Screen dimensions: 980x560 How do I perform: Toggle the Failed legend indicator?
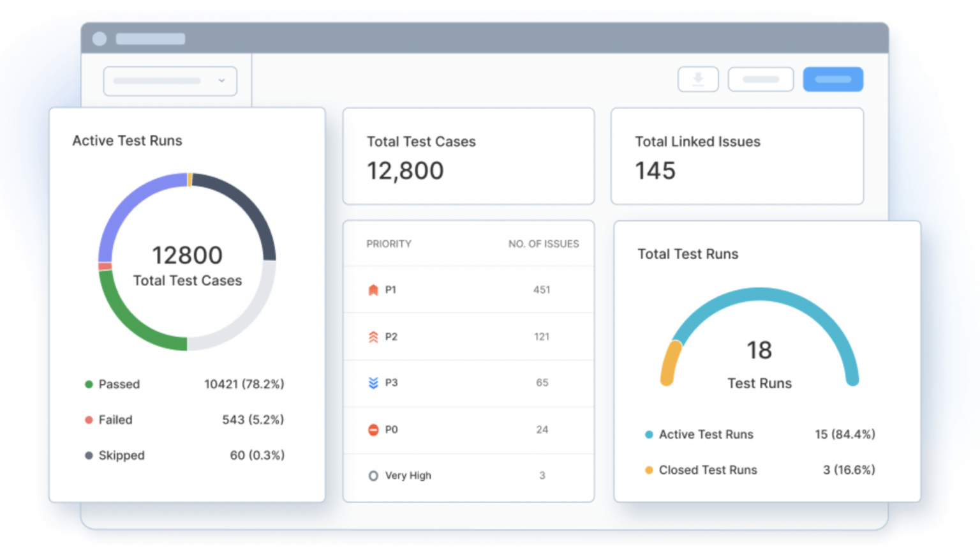click(x=89, y=420)
